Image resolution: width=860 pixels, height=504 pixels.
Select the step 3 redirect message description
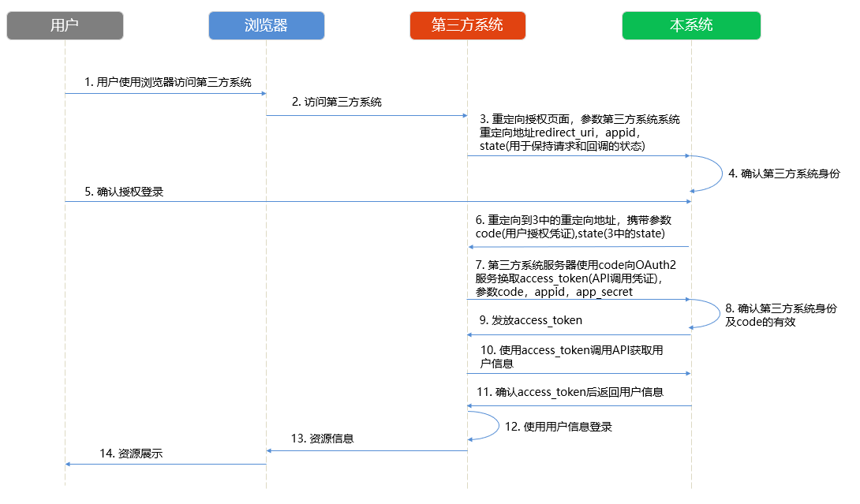(576, 133)
